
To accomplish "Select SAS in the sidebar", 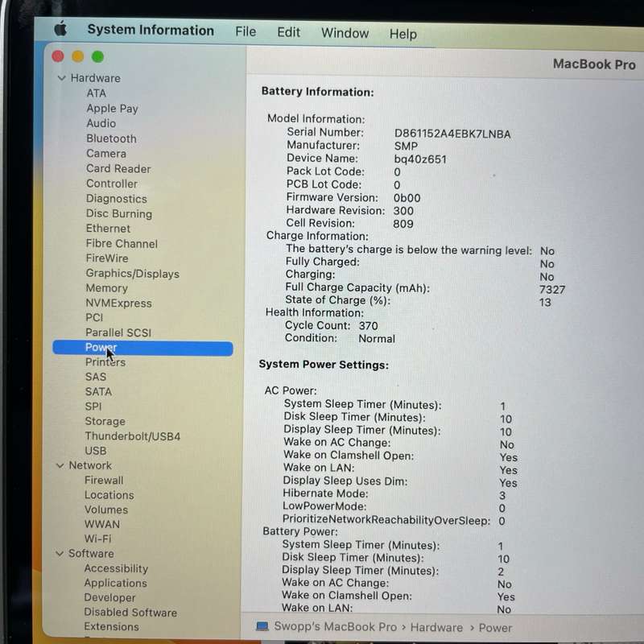I will click(95, 377).
